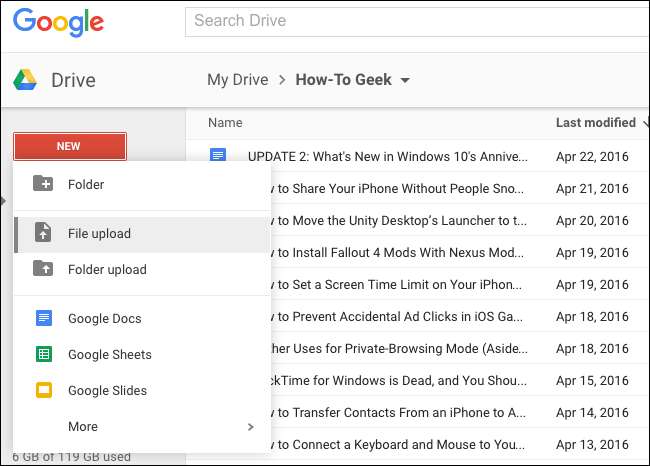The width and height of the screenshot is (650, 466).
Task: Click the Folder upload icon
Action: tap(43, 269)
